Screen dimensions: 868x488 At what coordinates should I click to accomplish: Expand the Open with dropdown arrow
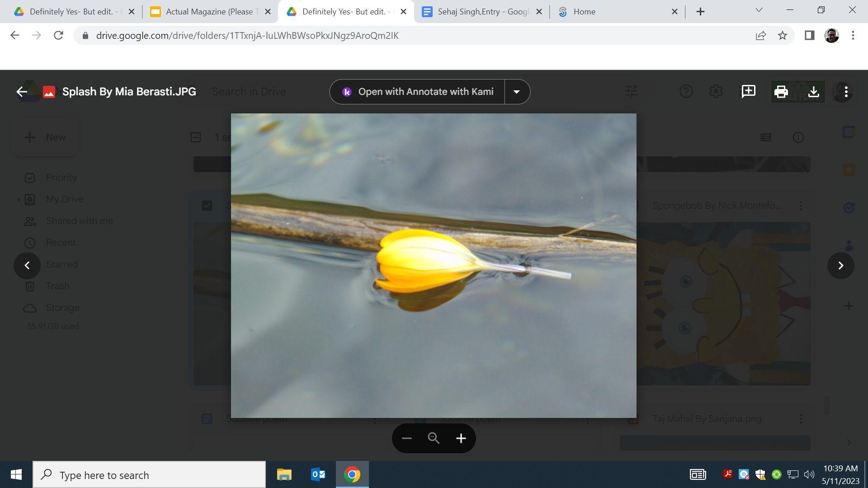516,92
